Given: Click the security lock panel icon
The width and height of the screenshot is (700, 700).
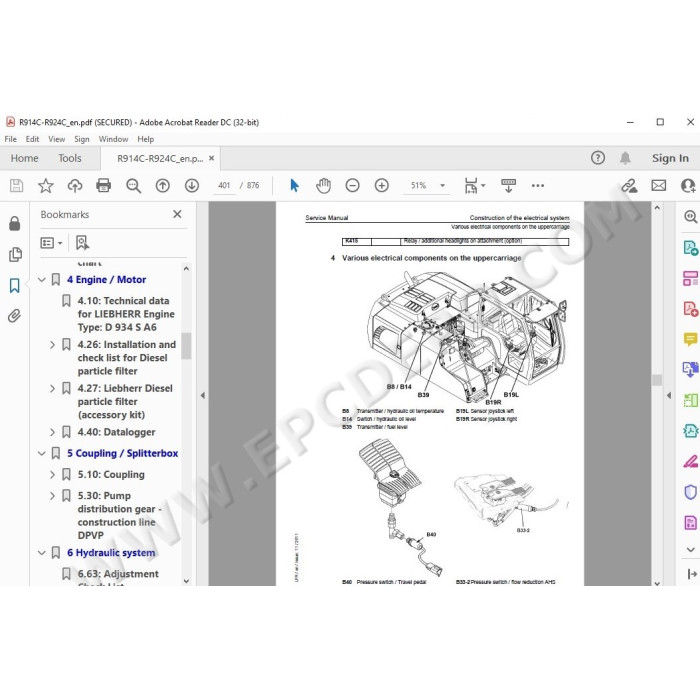Looking at the screenshot, I should 14,223.
